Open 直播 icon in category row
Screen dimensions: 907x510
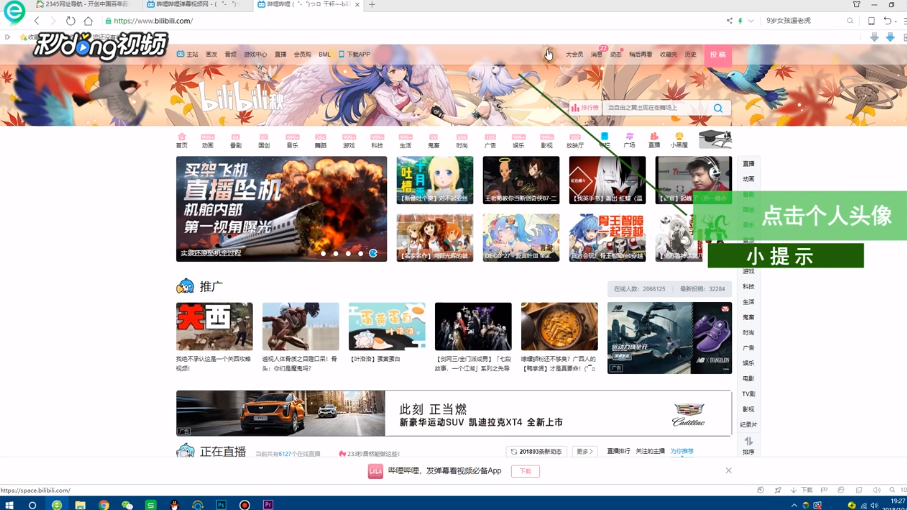pyautogui.click(x=654, y=141)
